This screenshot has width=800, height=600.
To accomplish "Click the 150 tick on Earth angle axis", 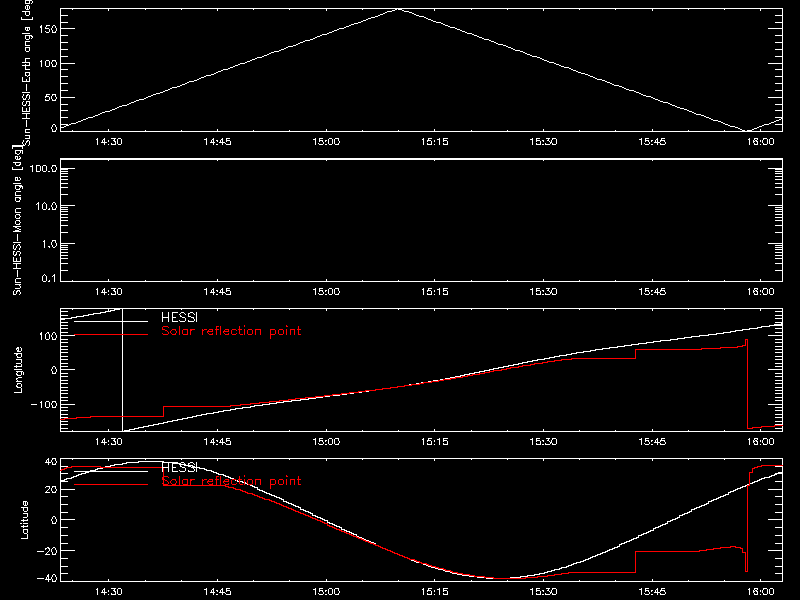I will click(47, 29).
